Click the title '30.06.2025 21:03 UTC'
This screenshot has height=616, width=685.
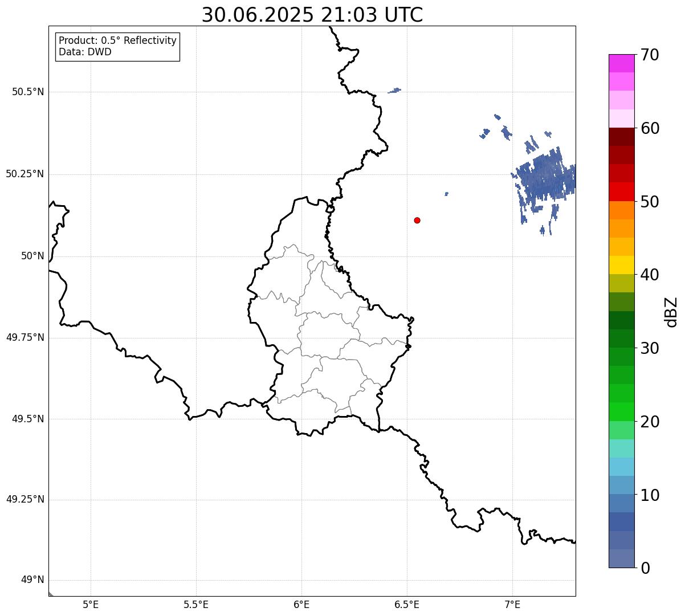tap(312, 15)
